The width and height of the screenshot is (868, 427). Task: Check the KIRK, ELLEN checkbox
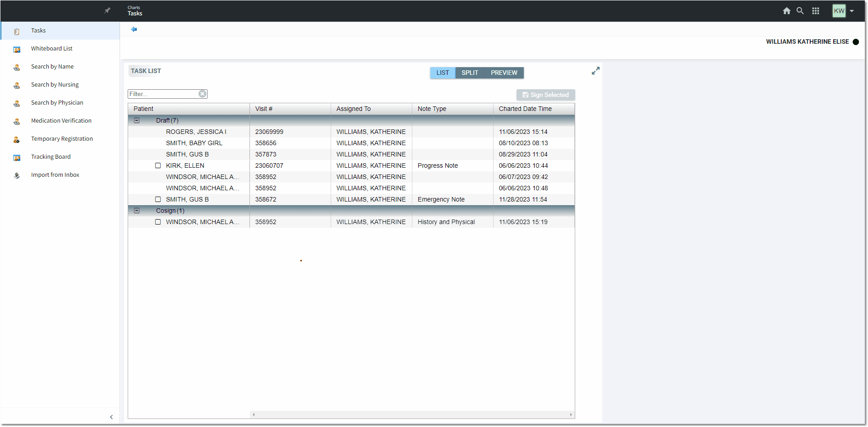pos(158,165)
